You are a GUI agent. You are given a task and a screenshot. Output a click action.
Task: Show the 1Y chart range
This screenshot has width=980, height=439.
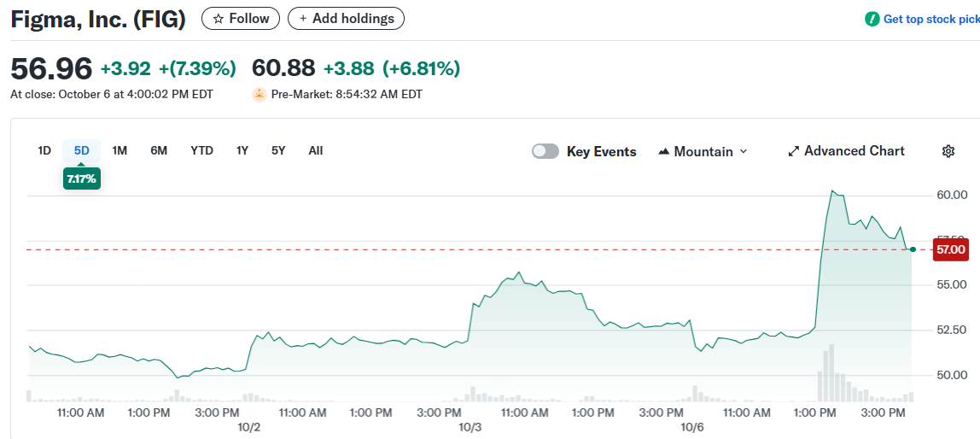[242, 150]
